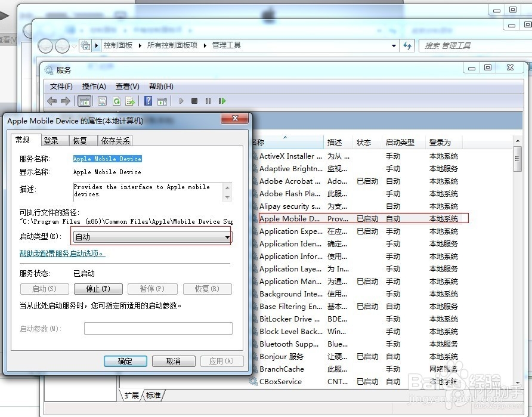The height and width of the screenshot is (417, 532).
Task: Click the Back arrow in services toolbar
Action: pos(52,101)
